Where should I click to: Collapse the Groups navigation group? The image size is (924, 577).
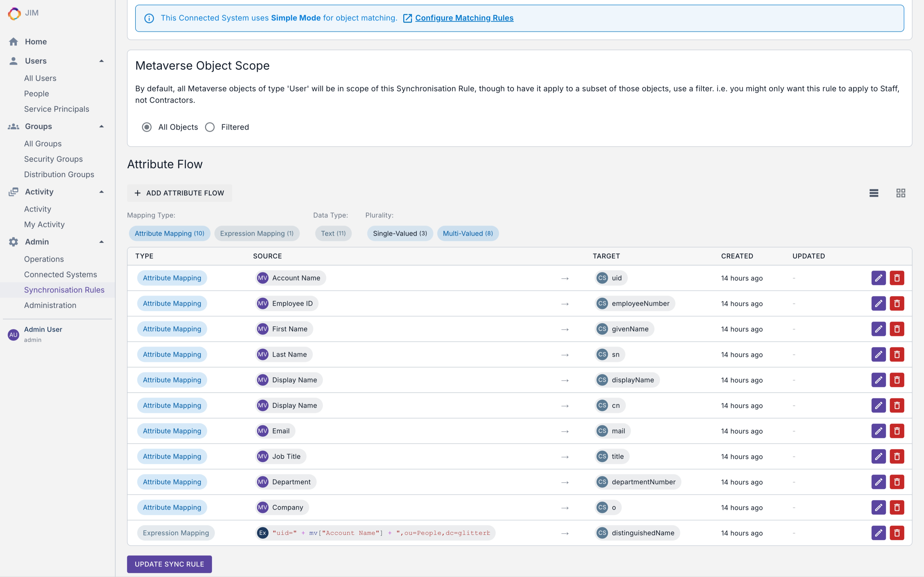click(x=101, y=126)
